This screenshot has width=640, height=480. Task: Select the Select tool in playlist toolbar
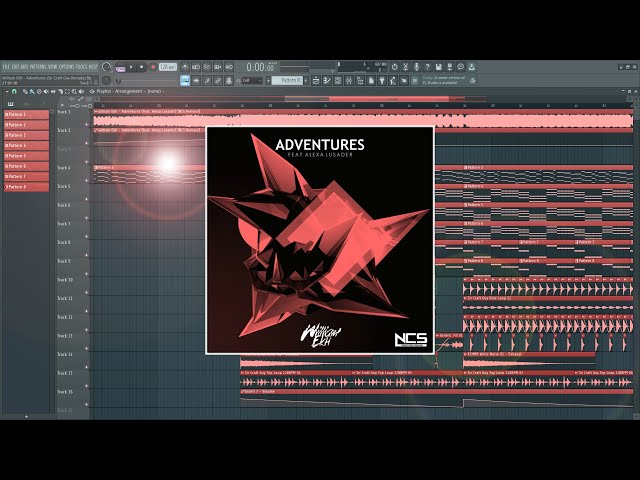[67, 91]
